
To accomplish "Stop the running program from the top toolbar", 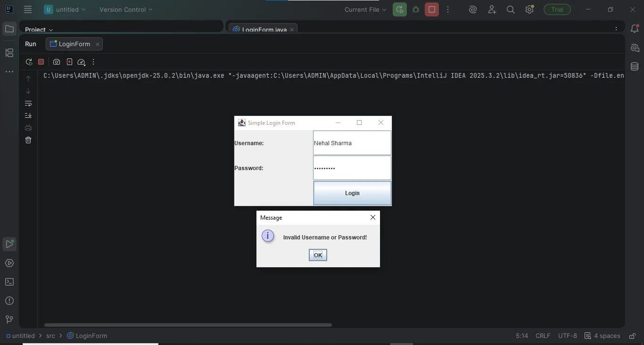I will [432, 9].
